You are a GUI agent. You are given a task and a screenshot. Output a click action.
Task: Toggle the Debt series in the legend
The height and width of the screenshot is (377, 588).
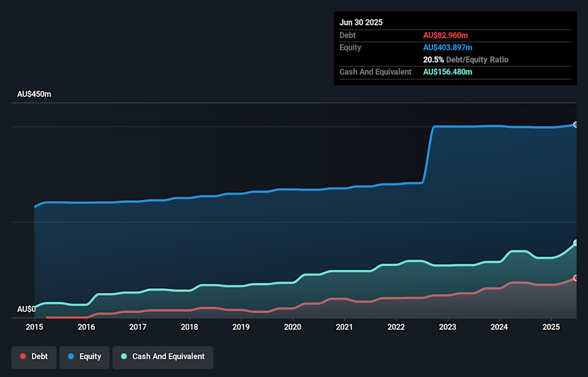[x=34, y=357]
